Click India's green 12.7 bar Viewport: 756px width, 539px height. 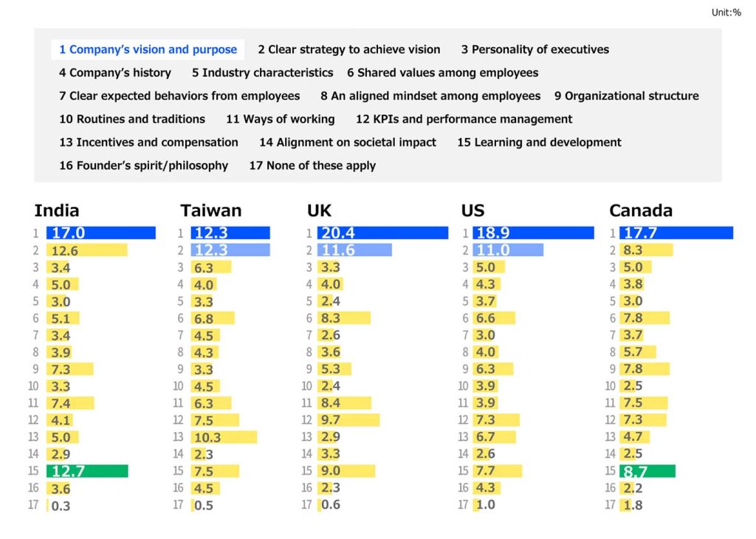[87, 471]
